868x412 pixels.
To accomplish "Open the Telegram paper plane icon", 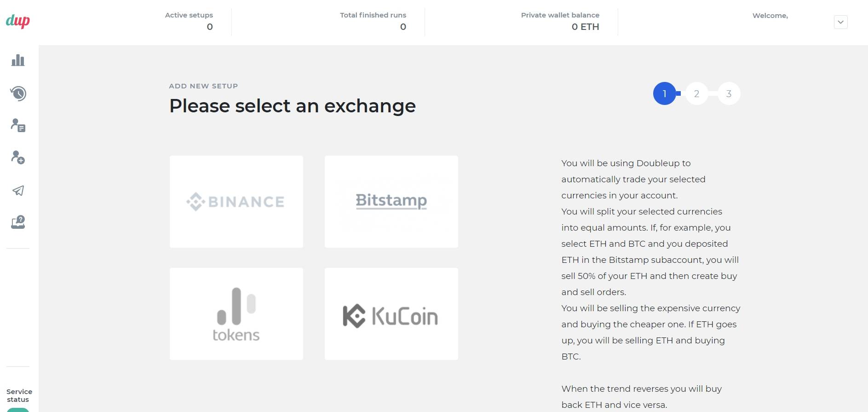I will point(18,191).
